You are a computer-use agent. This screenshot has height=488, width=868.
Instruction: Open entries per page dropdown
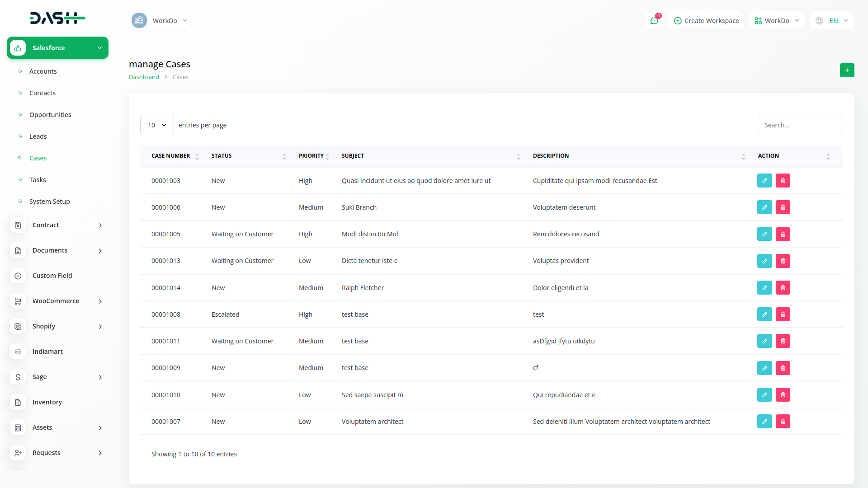(x=157, y=125)
